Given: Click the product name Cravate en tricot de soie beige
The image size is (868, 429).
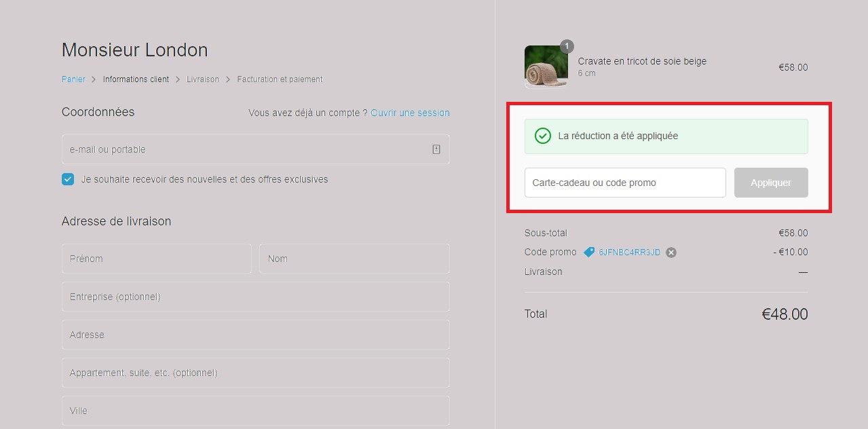Looking at the screenshot, I should click(x=642, y=61).
